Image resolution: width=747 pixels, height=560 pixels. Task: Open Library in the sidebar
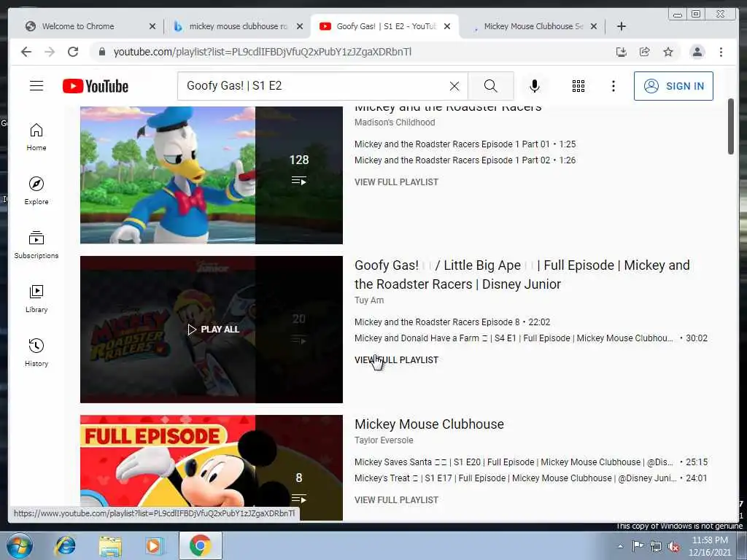[x=36, y=298]
